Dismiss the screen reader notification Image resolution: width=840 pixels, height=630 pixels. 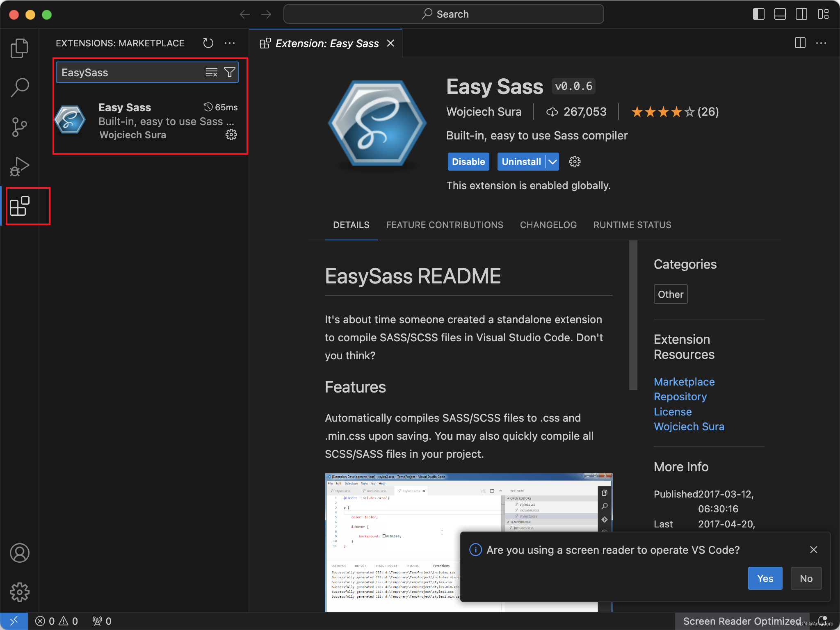(814, 550)
